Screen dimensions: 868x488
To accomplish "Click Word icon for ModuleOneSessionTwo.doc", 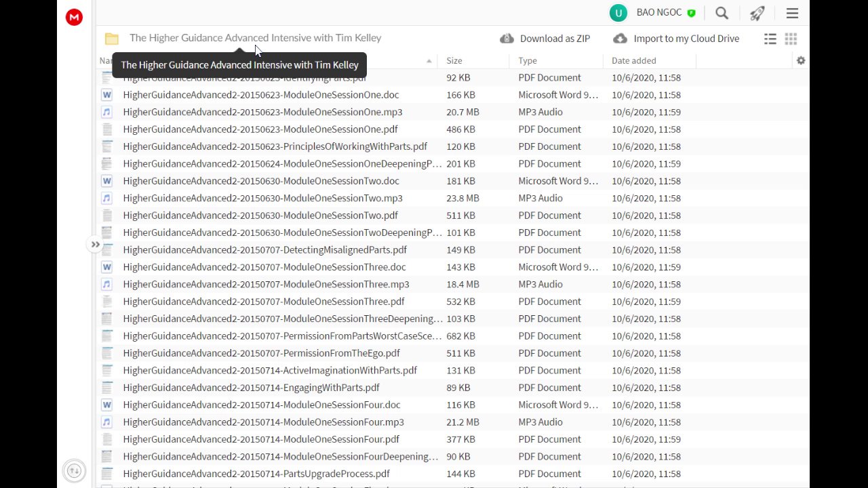I will [106, 181].
